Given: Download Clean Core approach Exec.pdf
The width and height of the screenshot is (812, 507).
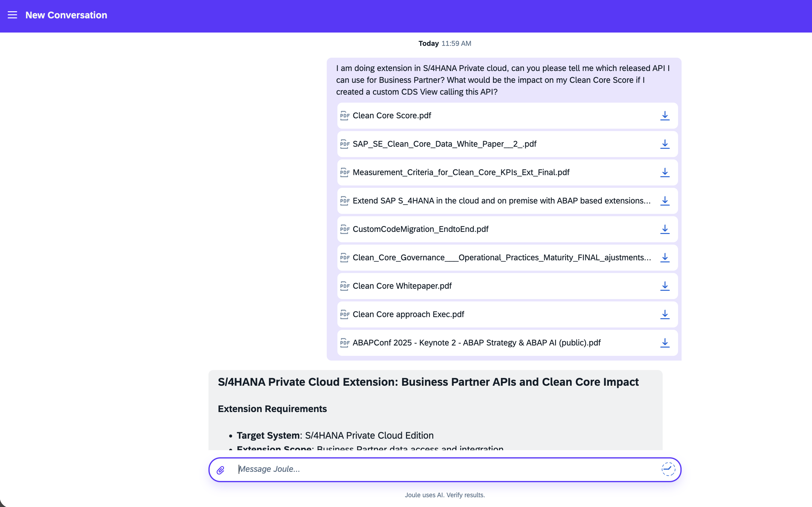Looking at the screenshot, I should coord(664,314).
